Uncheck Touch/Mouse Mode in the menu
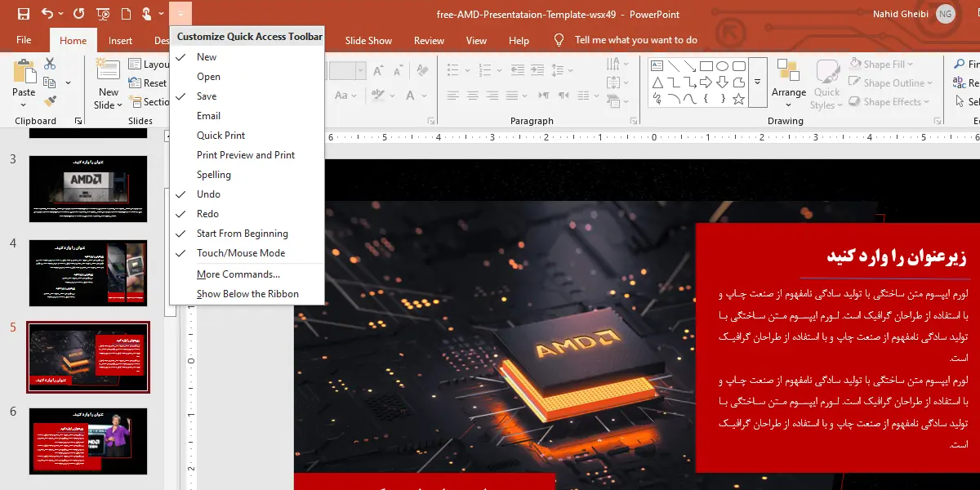 247,253
